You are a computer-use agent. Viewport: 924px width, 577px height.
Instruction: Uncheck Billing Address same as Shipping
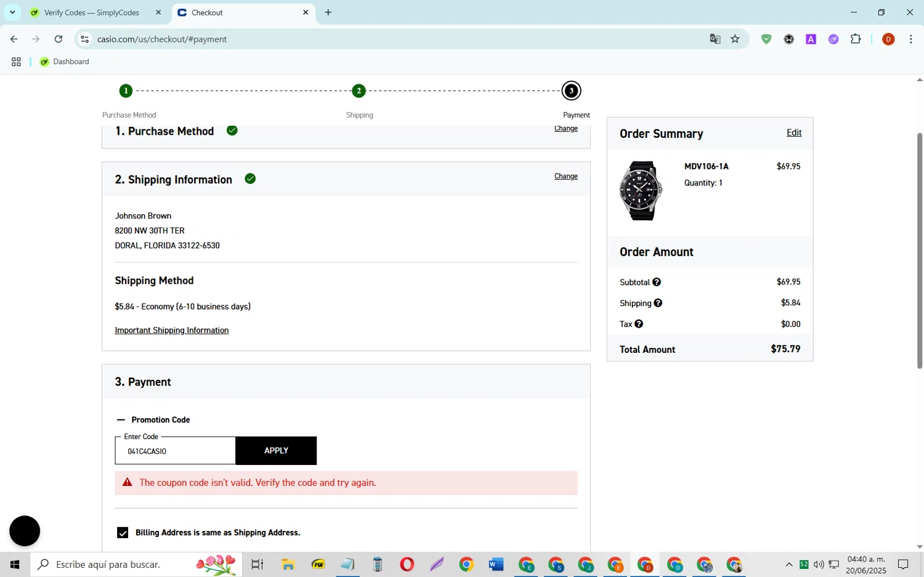(x=123, y=533)
